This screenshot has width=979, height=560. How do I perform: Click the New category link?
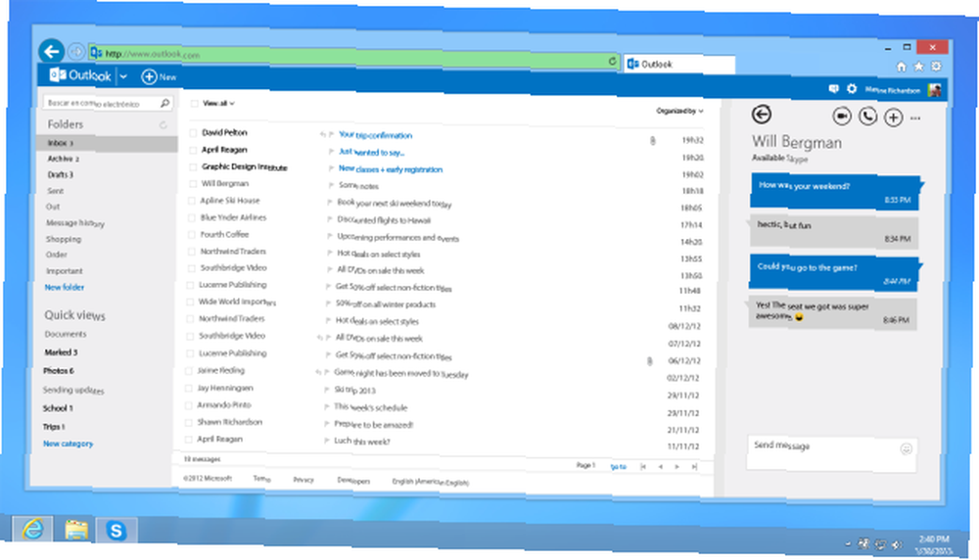(x=69, y=443)
